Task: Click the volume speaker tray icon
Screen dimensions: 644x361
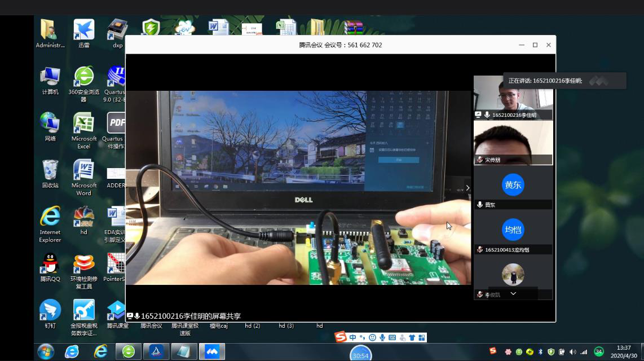Action: 573,351
